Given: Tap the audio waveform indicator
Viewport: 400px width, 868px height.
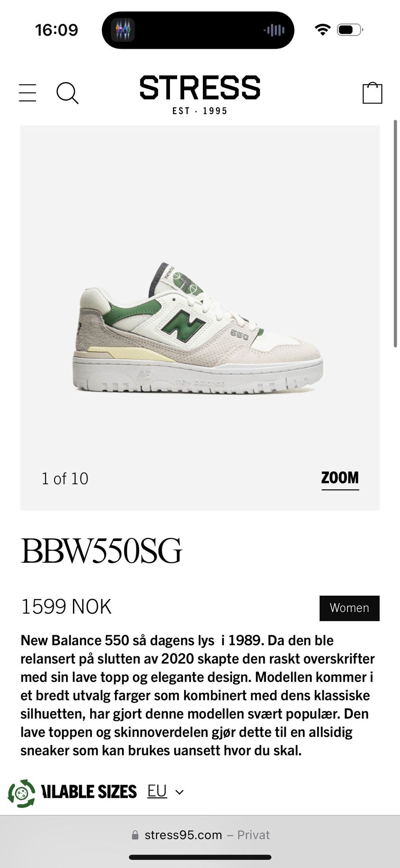Looking at the screenshot, I should point(274,30).
